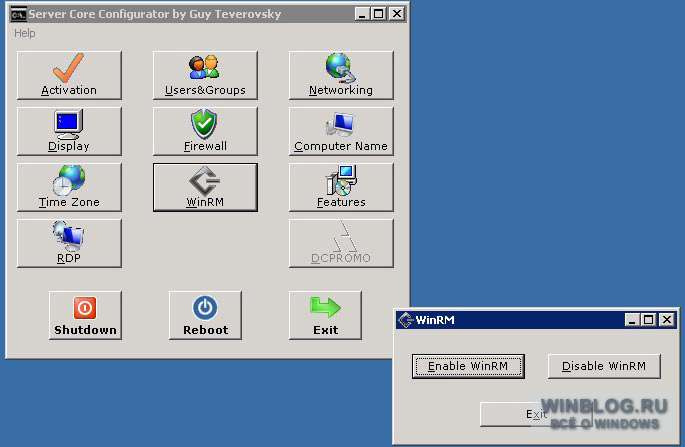The image size is (685, 447).
Task: Click Enable WinRM button
Action: point(468,366)
